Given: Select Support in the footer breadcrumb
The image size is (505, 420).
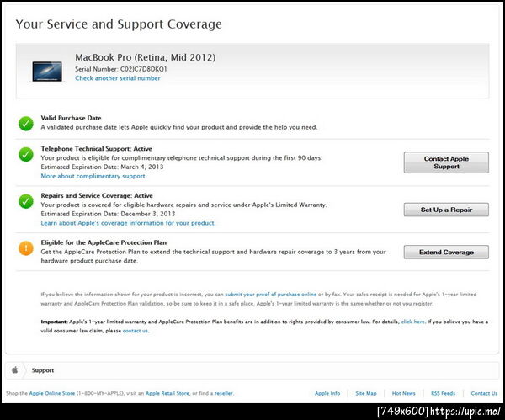Looking at the screenshot, I should pos(43,370).
